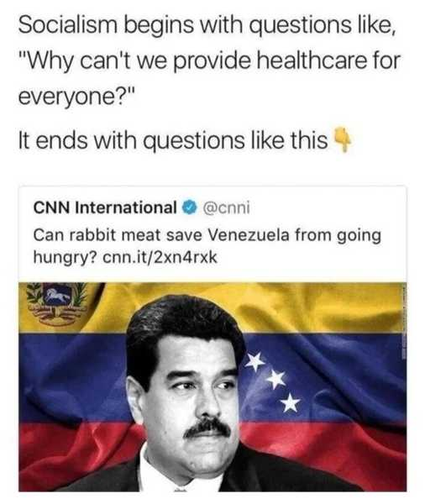Click the middle white star on flag

click(275, 380)
